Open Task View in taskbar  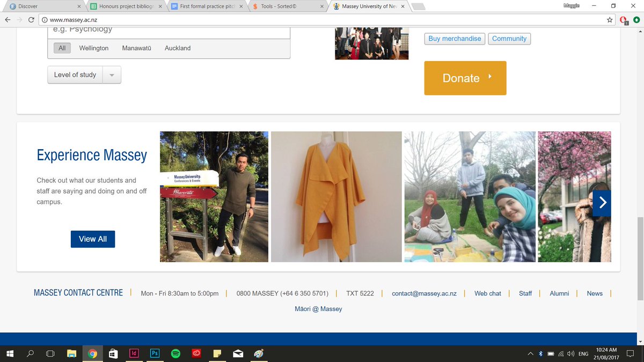point(50,354)
